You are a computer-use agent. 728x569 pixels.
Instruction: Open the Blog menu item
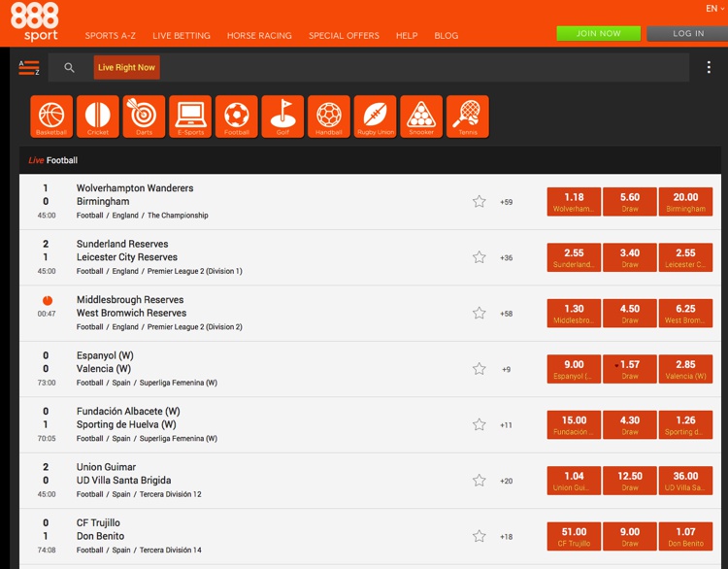tap(447, 36)
